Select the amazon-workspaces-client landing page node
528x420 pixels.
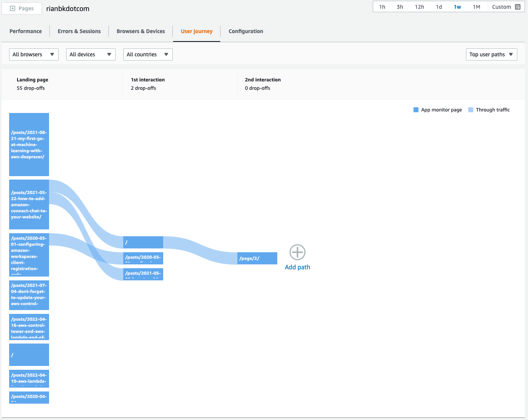click(29, 255)
